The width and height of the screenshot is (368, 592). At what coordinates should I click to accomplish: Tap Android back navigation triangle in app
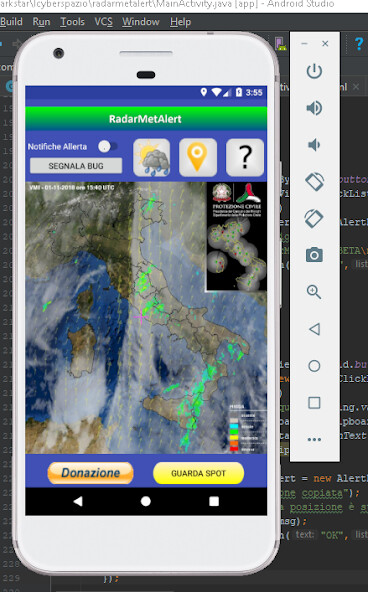(78, 501)
